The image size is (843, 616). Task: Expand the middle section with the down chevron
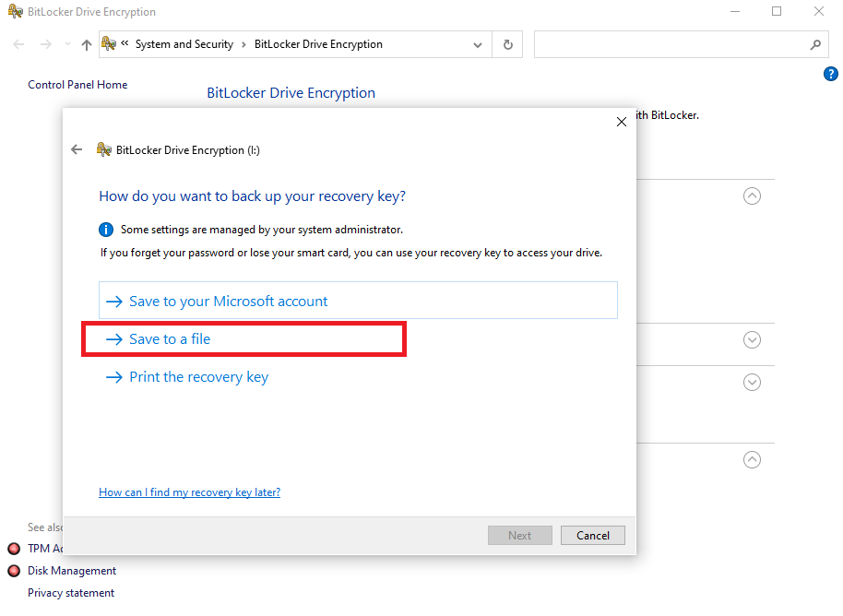[x=752, y=339]
